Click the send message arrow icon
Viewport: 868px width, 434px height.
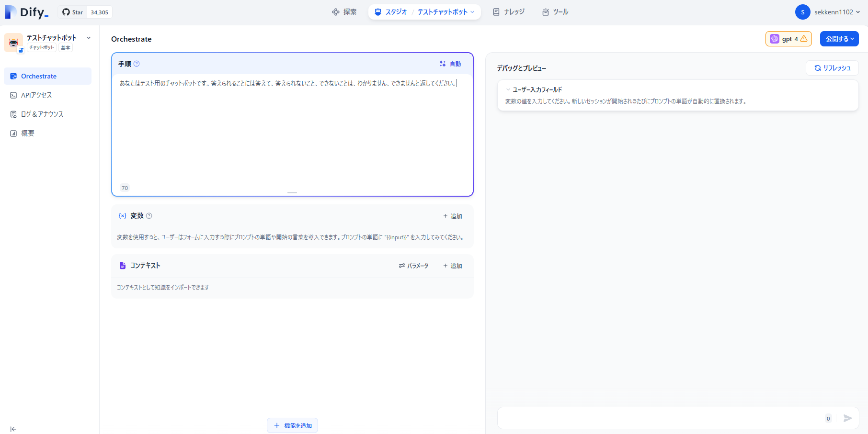848,418
